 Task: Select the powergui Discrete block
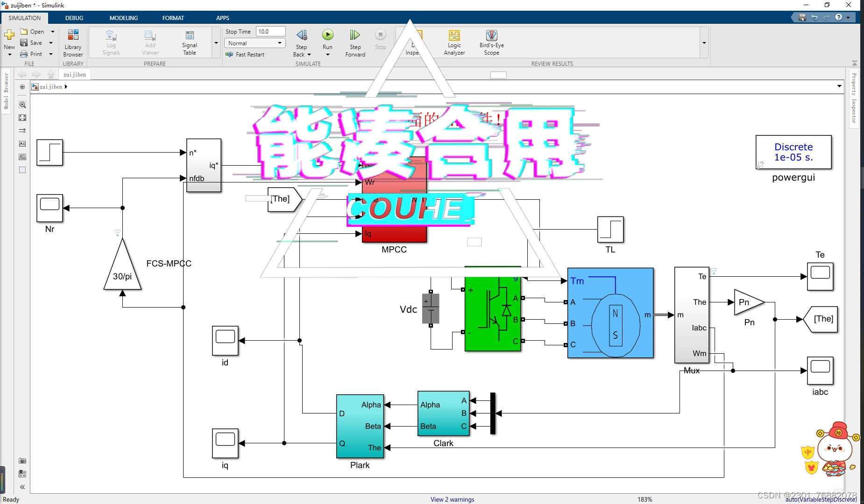tap(793, 152)
